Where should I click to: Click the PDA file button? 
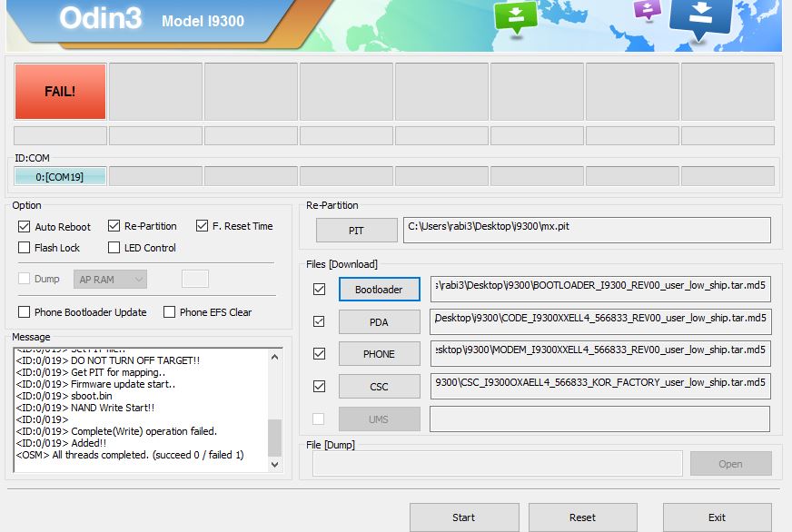click(x=380, y=322)
